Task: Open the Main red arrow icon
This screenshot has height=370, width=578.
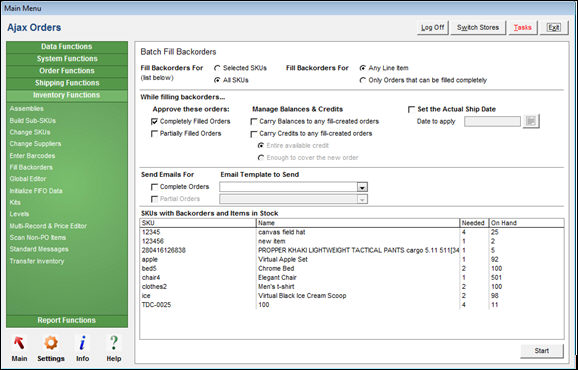Action: tap(19, 343)
